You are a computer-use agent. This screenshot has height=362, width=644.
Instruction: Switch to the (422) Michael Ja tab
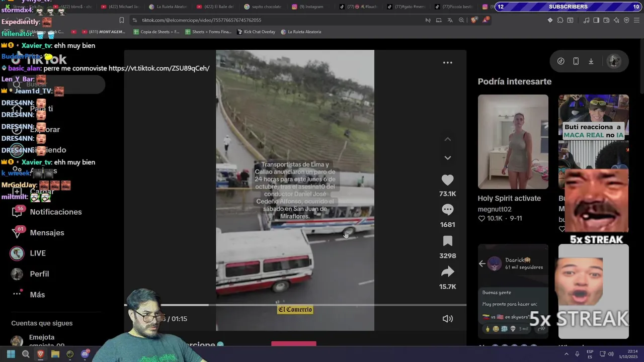click(121, 7)
